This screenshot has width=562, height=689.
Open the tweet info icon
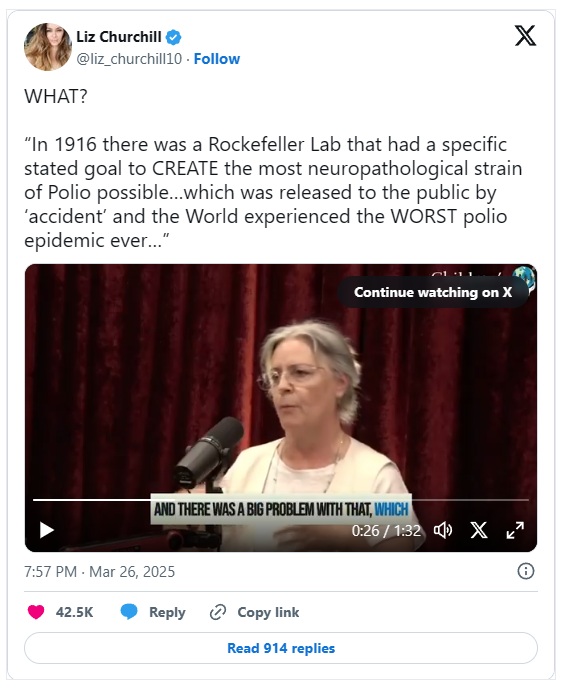(x=526, y=571)
